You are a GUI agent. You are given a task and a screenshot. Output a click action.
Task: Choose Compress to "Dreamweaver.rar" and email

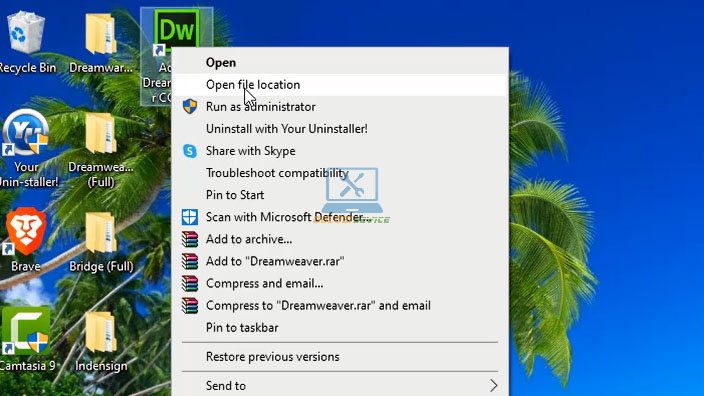[340, 305]
